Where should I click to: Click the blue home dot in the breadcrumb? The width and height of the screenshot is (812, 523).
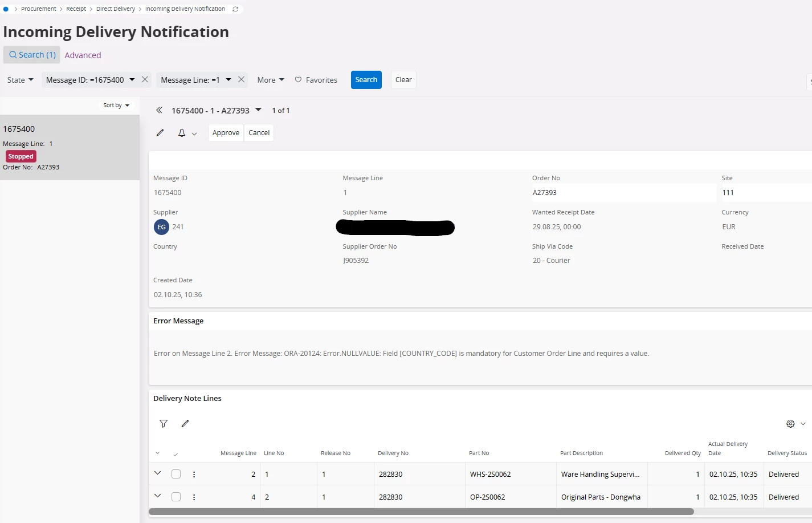pyautogui.click(x=6, y=9)
